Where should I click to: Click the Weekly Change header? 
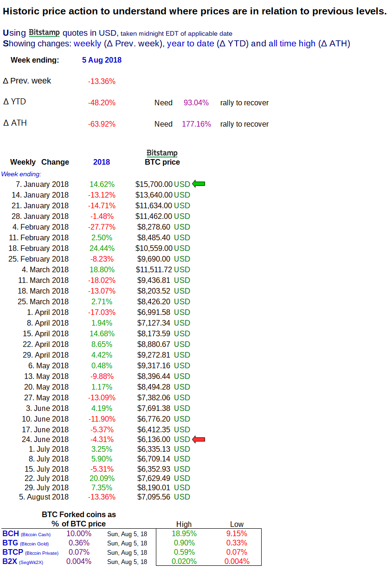point(39,162)
